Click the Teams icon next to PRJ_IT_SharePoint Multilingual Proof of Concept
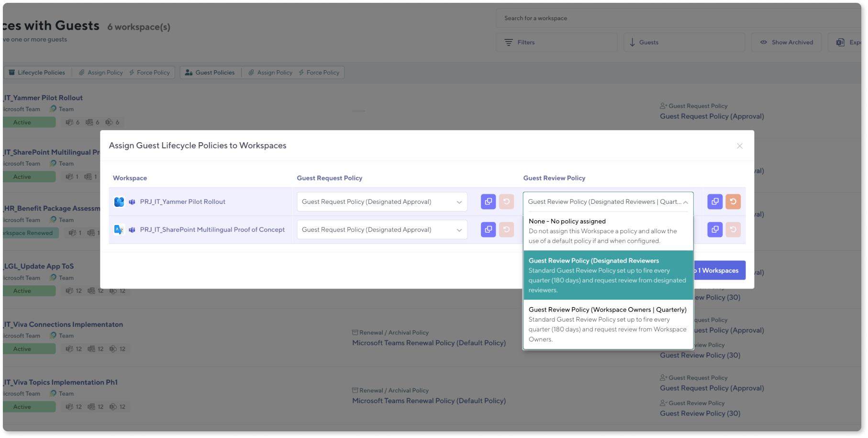 133,229
